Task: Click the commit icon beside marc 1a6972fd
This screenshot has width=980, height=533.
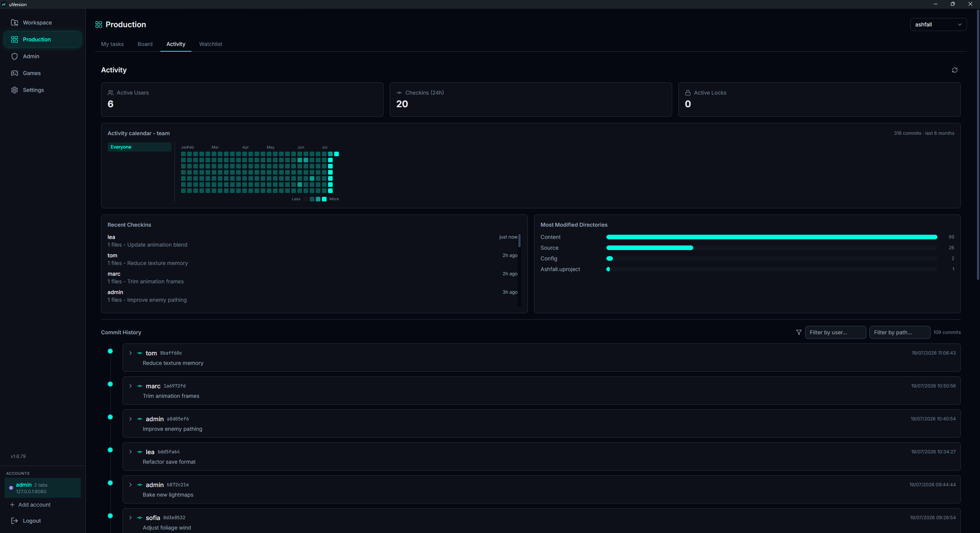Action: click(x=140, y=386)
